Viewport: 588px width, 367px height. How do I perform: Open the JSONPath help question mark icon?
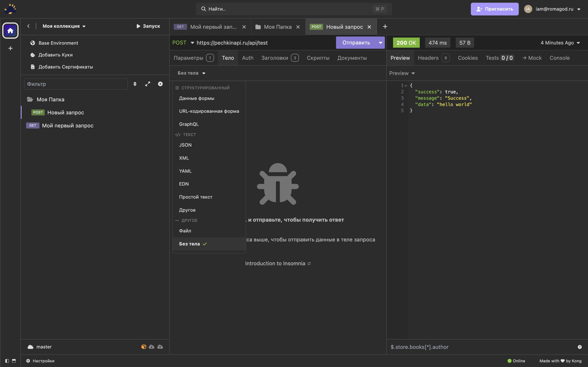click(x=579, y=347)
